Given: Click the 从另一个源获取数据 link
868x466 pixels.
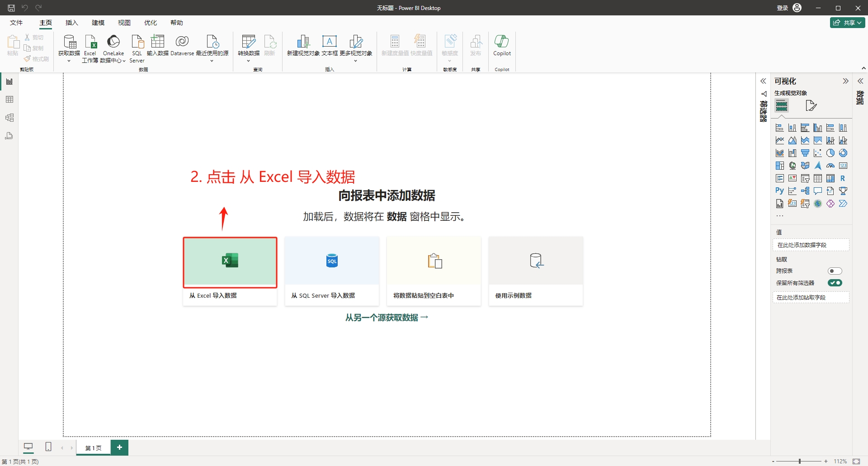Looking at the screenshot, I should click(387, 318).
